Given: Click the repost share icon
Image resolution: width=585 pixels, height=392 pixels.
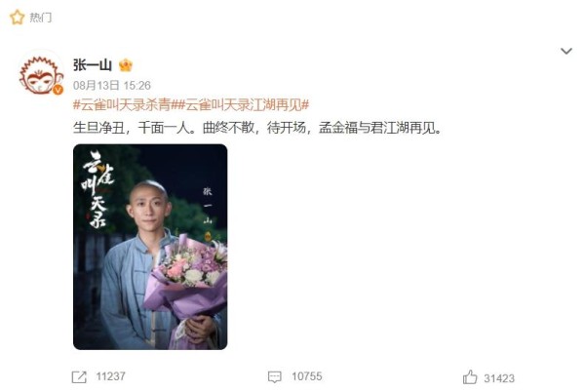Looking at the screenshot, I should tap(79, 377).
